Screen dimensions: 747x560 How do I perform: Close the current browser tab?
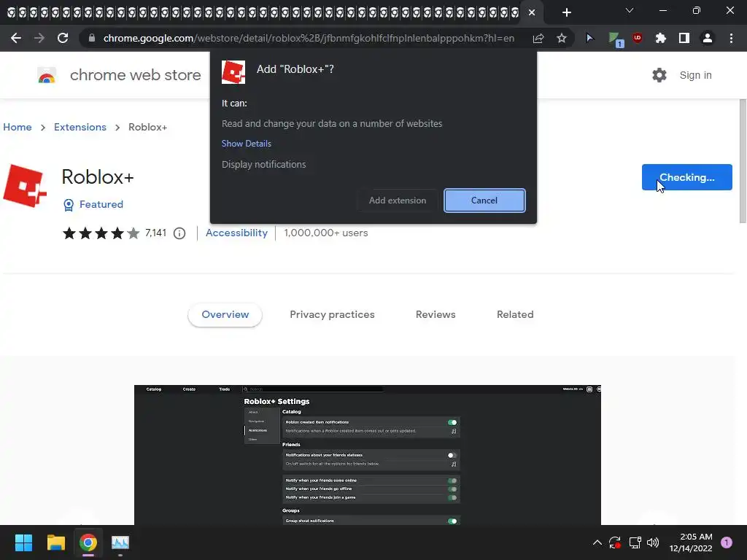(532, 12)
